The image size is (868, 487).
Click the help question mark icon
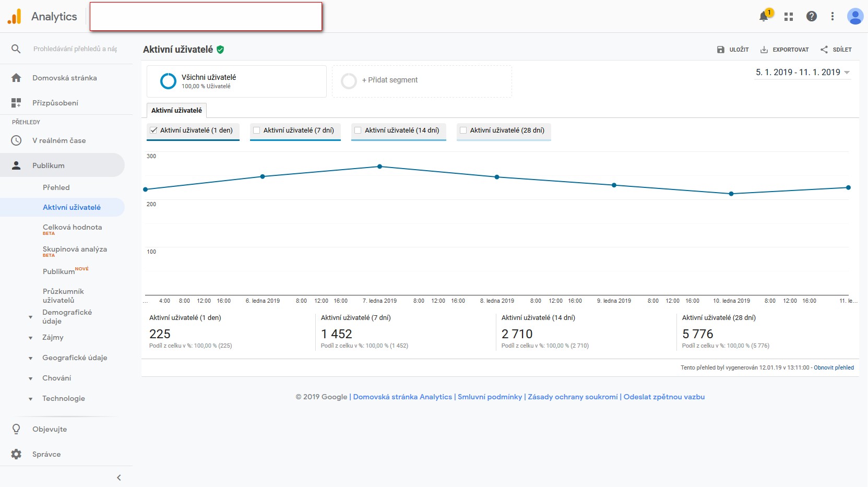pyautogui.click(x=811, y=16)
